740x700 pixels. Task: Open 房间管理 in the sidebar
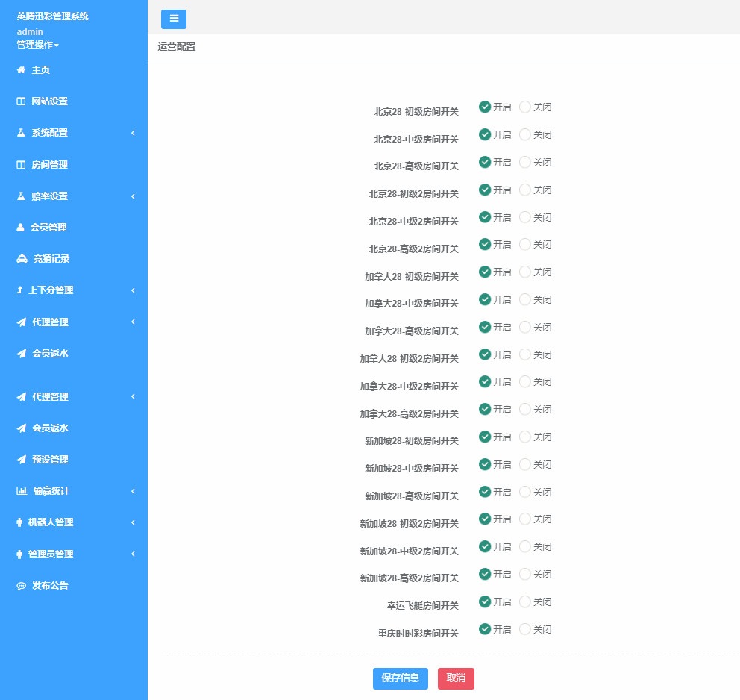(49, 165)
